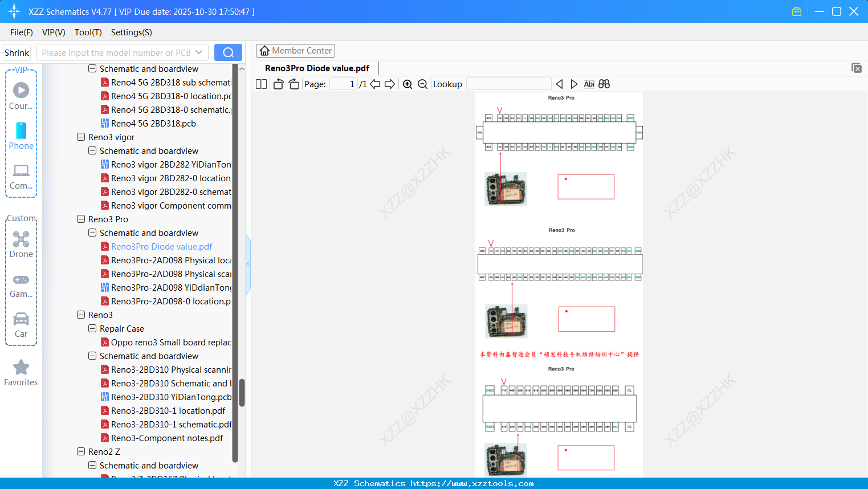Click the page number field

[344, 84]
